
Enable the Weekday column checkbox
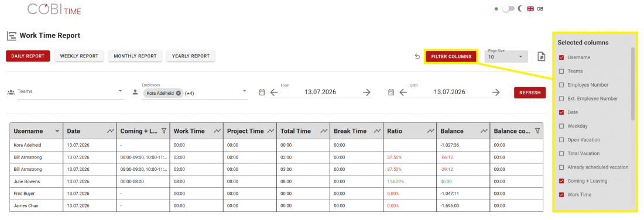pyautogui.click(x=561, y=126)
